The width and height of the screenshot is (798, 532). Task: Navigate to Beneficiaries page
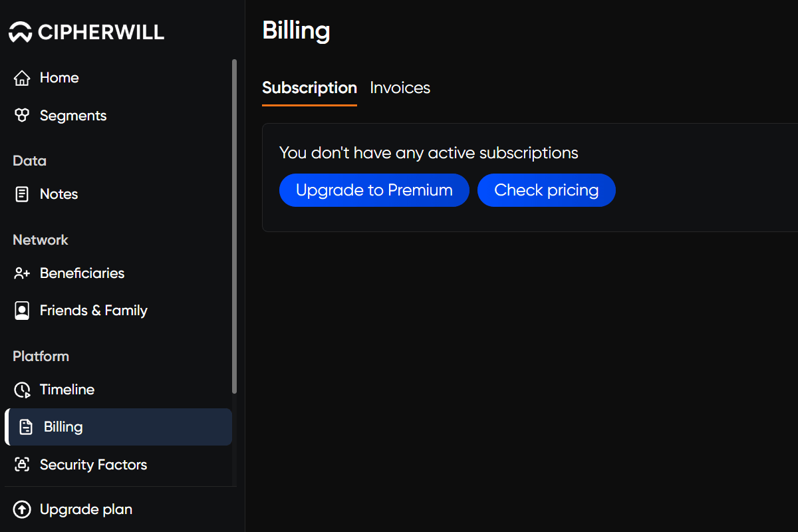[118, 273]
